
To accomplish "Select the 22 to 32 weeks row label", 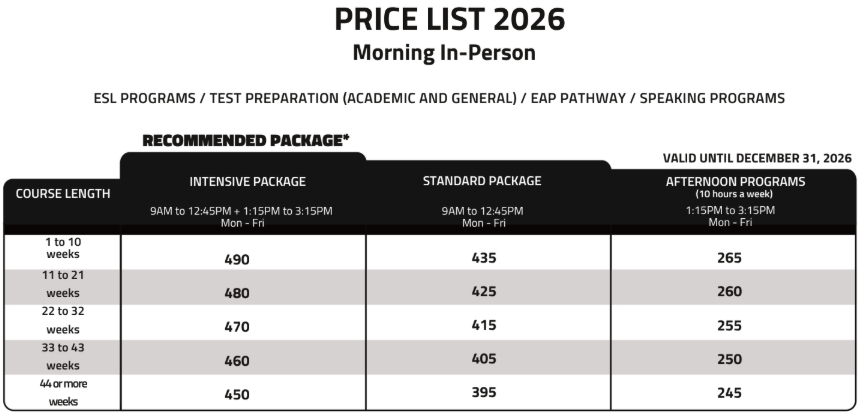I will pyautogui.click(x=62, y=319).
